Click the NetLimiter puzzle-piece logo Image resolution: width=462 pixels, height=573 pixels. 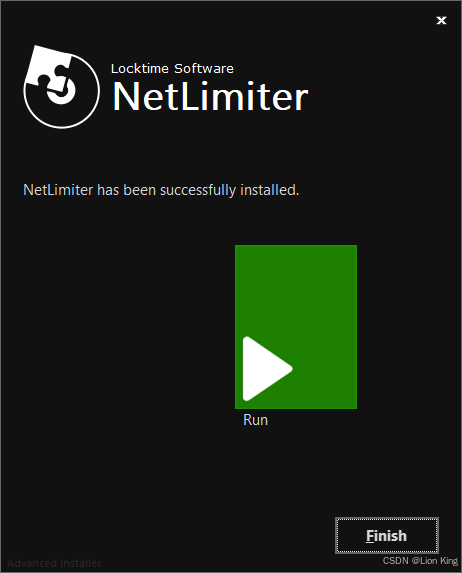coord(61,87)
